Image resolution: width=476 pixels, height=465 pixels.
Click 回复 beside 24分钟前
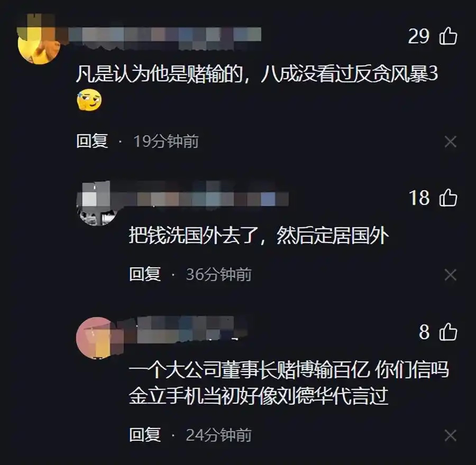point(145,435)
